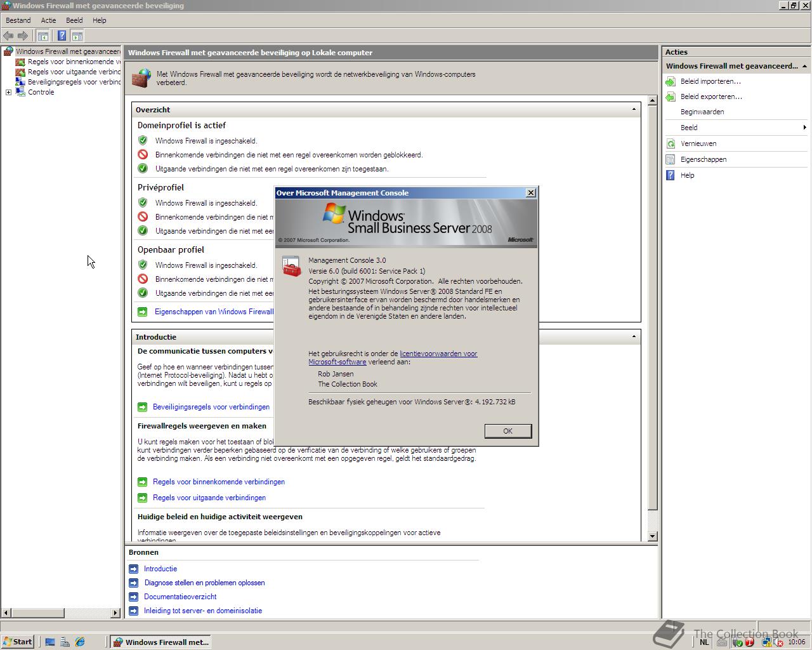Click the green export arrow icon

tap(671, 96)
